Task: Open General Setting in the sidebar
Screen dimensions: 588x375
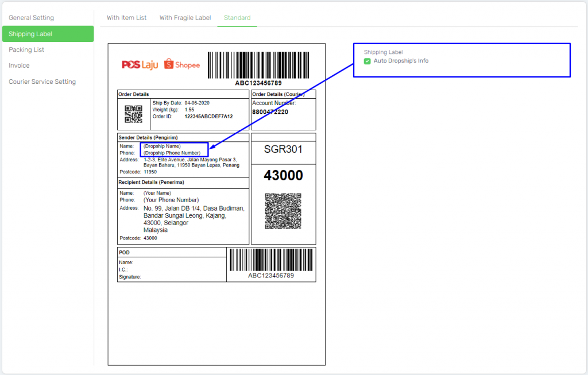Action: coord(30,17)
